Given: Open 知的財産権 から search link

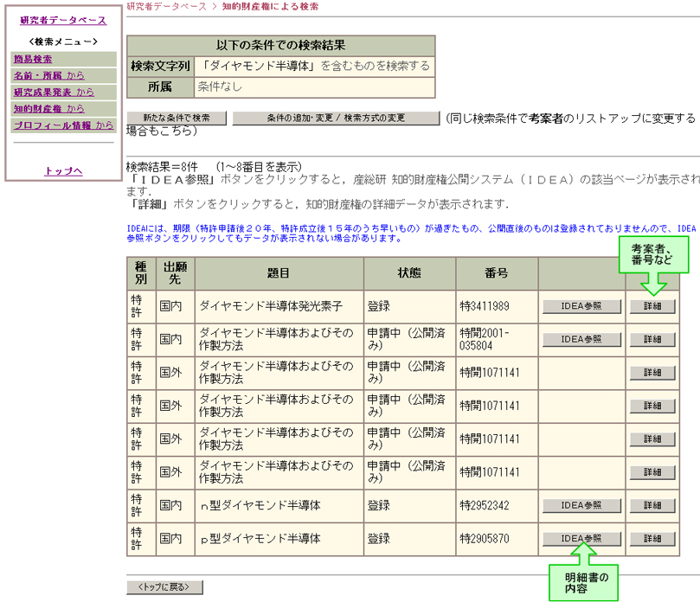Looking at the screenshot, I should 48,108.
